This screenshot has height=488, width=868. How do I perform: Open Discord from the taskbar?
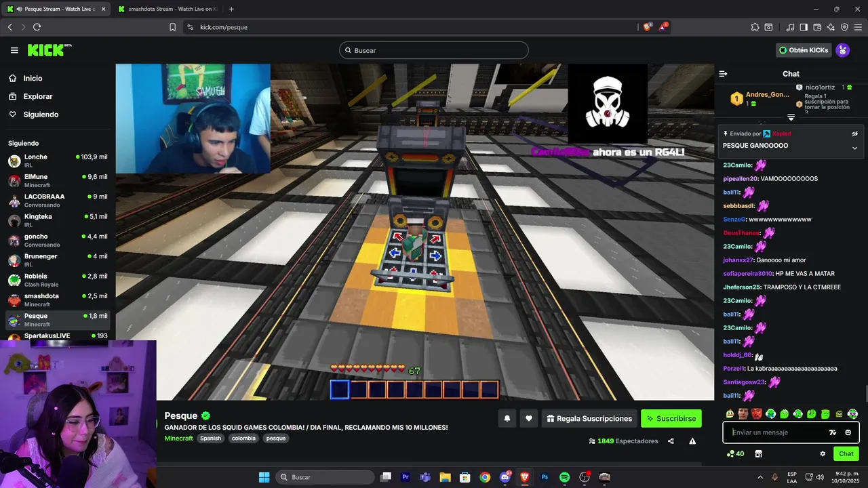click(x=505, y=477)
